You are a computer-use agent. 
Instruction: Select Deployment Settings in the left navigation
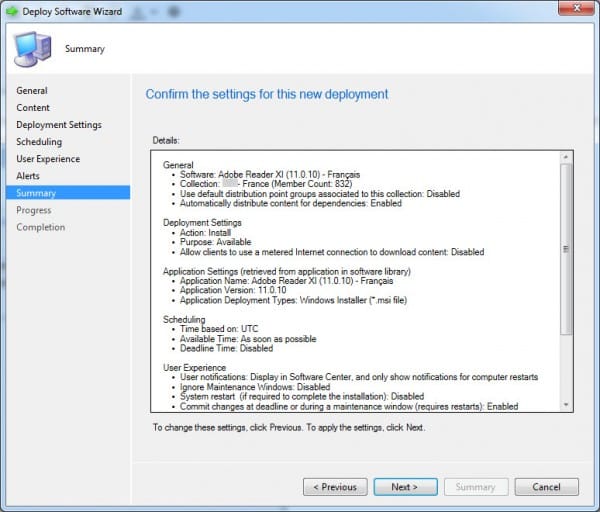pyautogui.click(x=59, y=125)
